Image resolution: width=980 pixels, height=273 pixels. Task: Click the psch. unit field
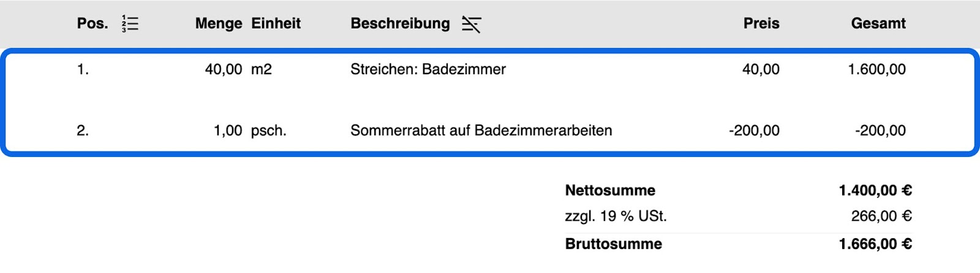point(269,131)
